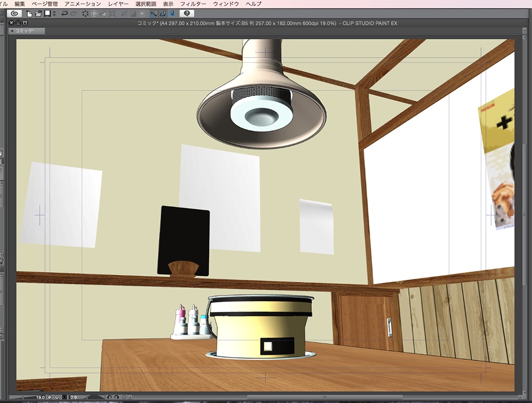
Task: Click the Clear (dotted circle) toolbar icon
Action: pyautogui.click(x=85, y=14)
